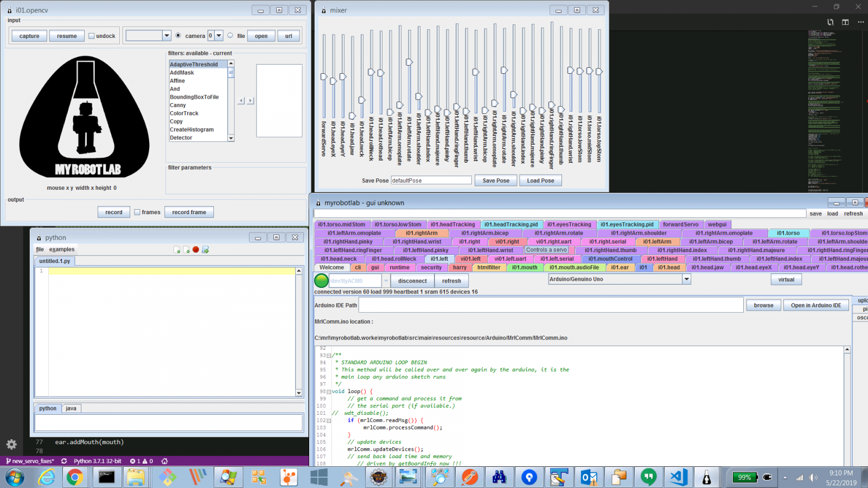Screen dimensions: 868x488
Task: Open the i01.mouth tab
Action: click(x=525, y=267)
